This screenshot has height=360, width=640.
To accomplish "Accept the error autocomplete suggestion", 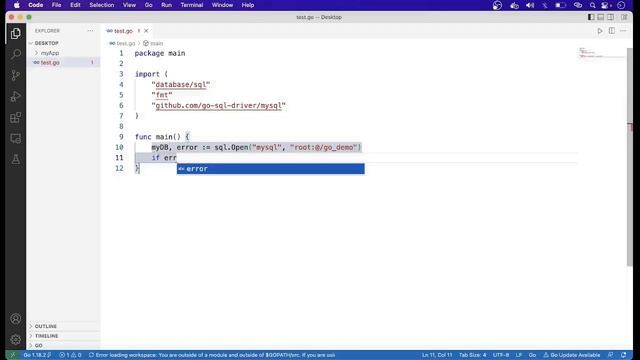I will [x=271, y=169].
